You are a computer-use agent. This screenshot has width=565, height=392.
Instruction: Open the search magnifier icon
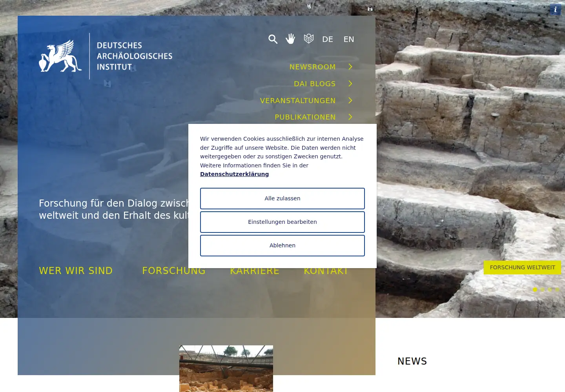[x=273, y=39]
